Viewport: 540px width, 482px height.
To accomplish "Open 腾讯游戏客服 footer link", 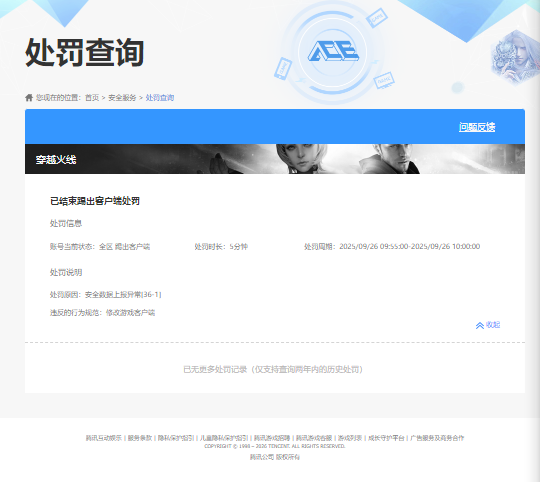I will point(314,438).
